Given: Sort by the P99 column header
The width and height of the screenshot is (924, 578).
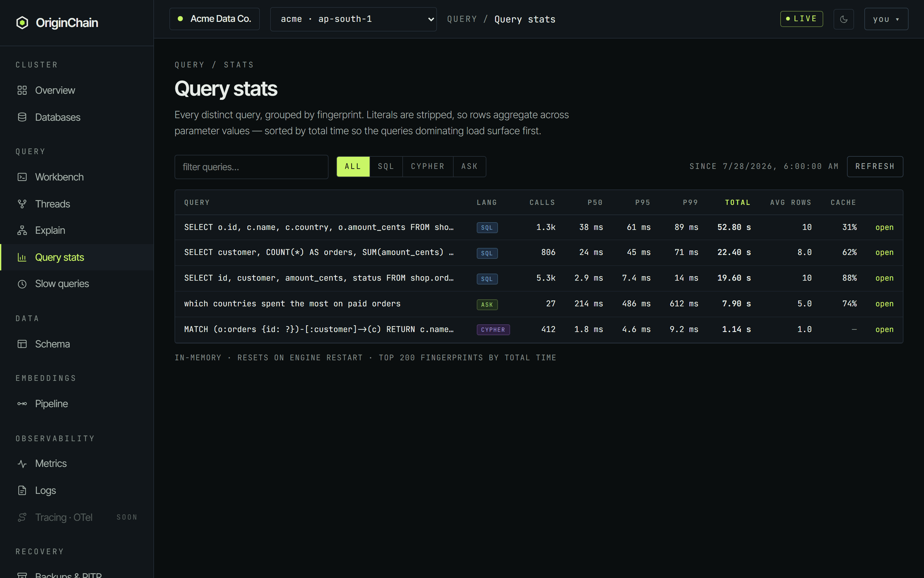Looking at the screenshot, I should pos(690,203).
